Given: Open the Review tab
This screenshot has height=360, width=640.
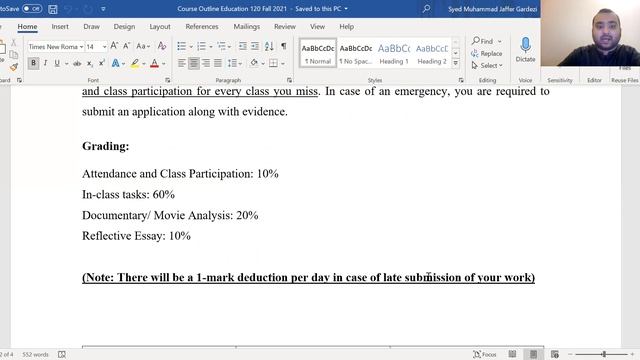Looking at the screenshot, I should coord(284,27).
